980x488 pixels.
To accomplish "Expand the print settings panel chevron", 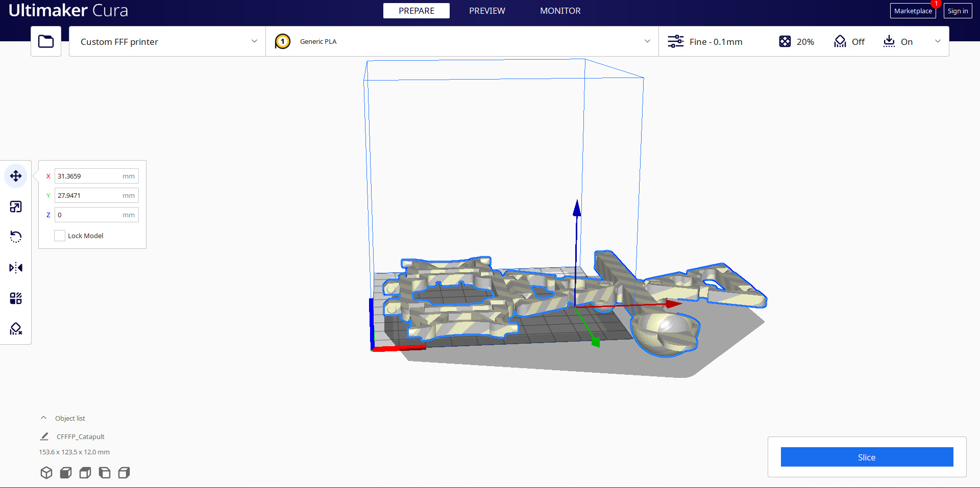I will [x=938, y=41].
